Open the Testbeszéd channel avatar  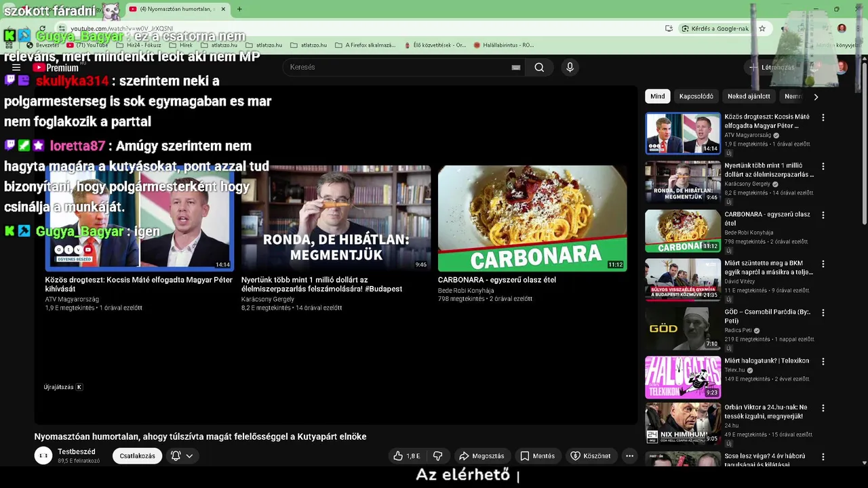[x=43, y=456]
